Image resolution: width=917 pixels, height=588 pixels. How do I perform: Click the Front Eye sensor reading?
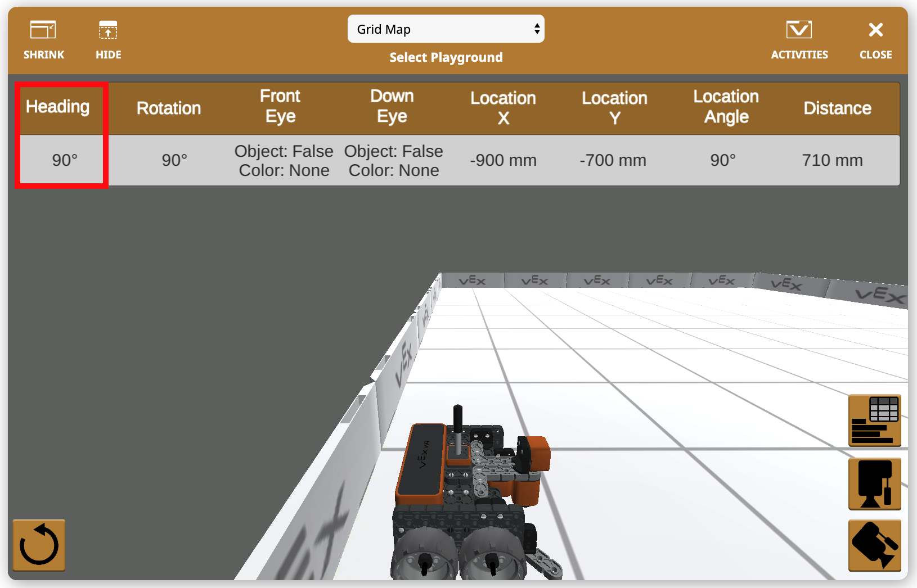click(284, 160)
